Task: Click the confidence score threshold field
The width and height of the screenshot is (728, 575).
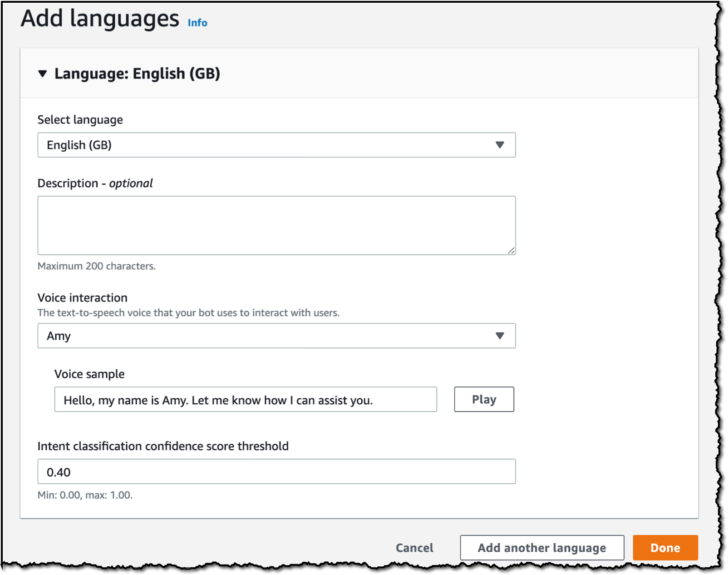Action: click(x=276, y=471)
